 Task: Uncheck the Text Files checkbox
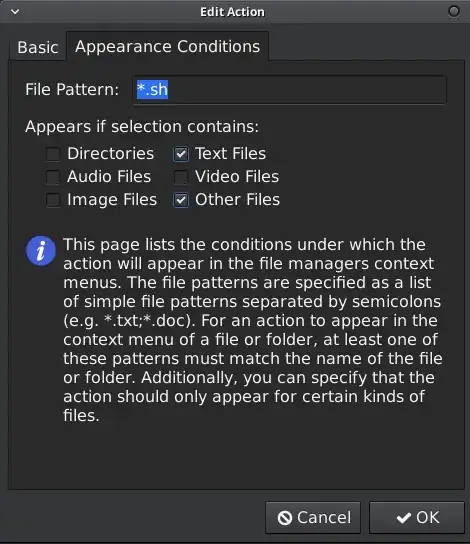(x=181, y=154)
